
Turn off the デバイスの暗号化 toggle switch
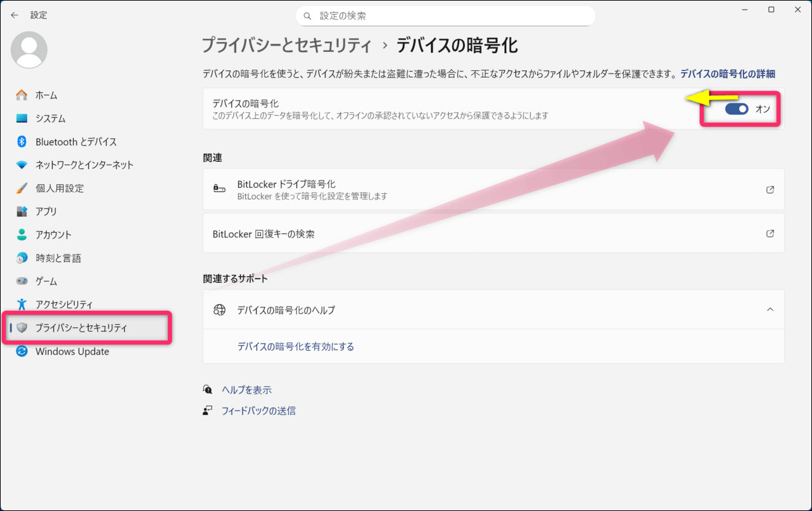[x=737, y=109]
